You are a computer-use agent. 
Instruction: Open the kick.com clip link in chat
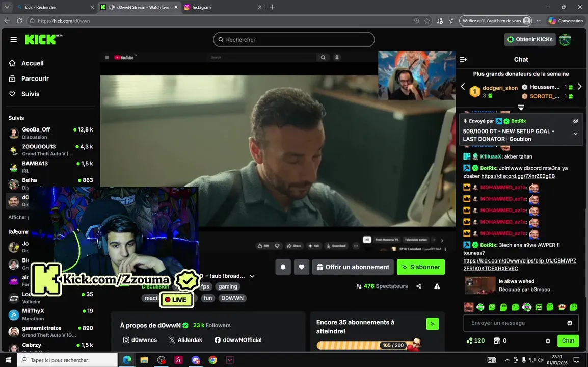coord(520,265)
